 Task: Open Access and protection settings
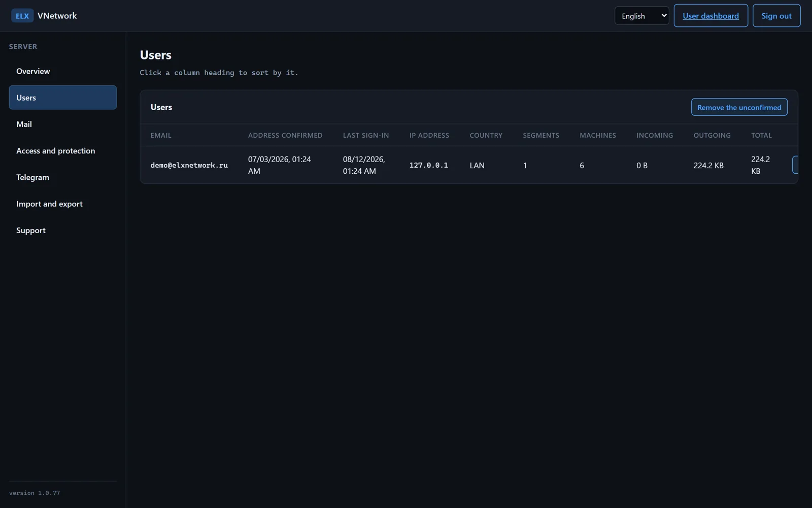62,151
